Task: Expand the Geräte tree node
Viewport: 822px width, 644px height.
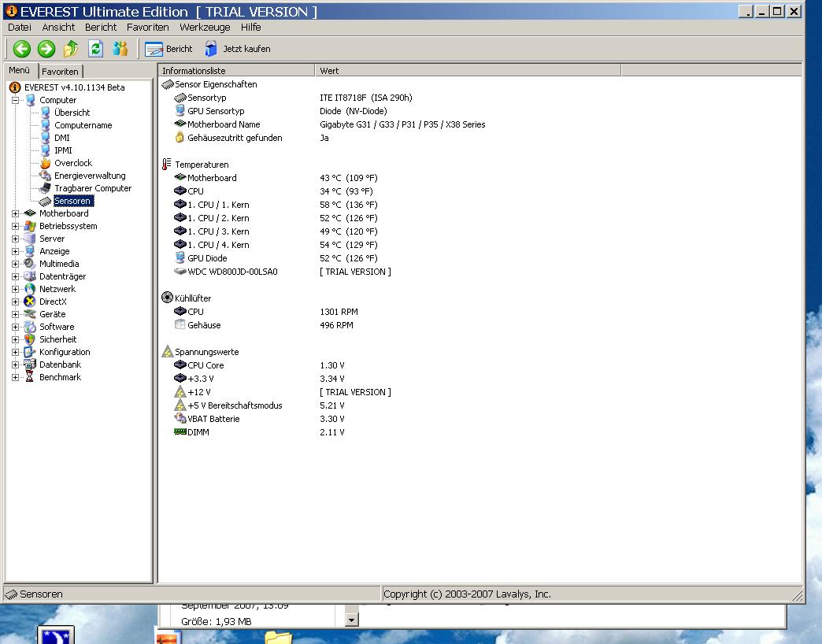Action: pos(15,314)
